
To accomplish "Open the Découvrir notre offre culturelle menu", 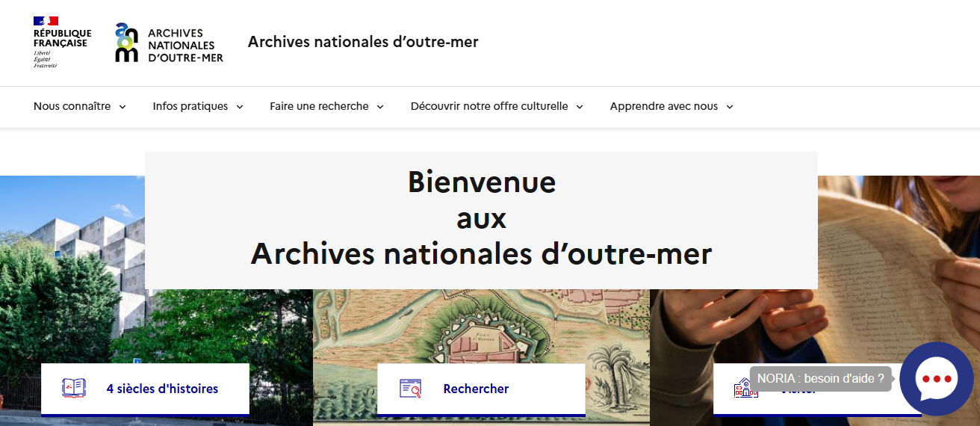I will click(497, 107).
